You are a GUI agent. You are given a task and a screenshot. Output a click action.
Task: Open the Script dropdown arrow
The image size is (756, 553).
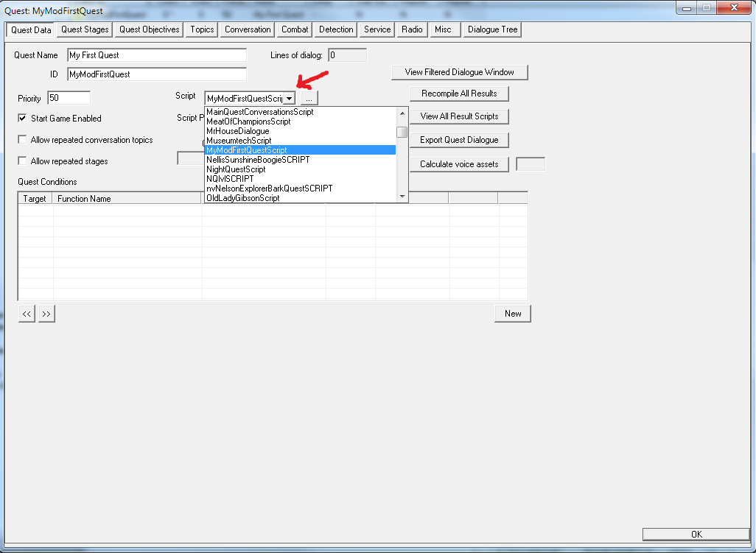pos(290,97)
